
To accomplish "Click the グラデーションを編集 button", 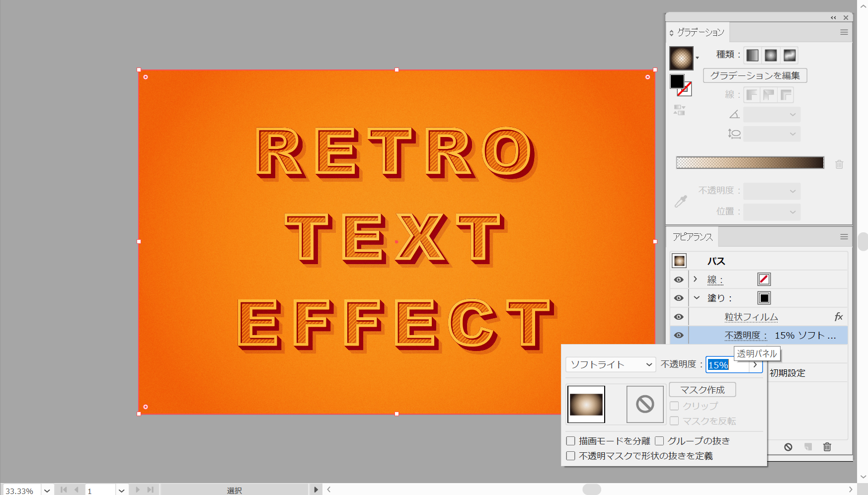I will pos(755,75).
